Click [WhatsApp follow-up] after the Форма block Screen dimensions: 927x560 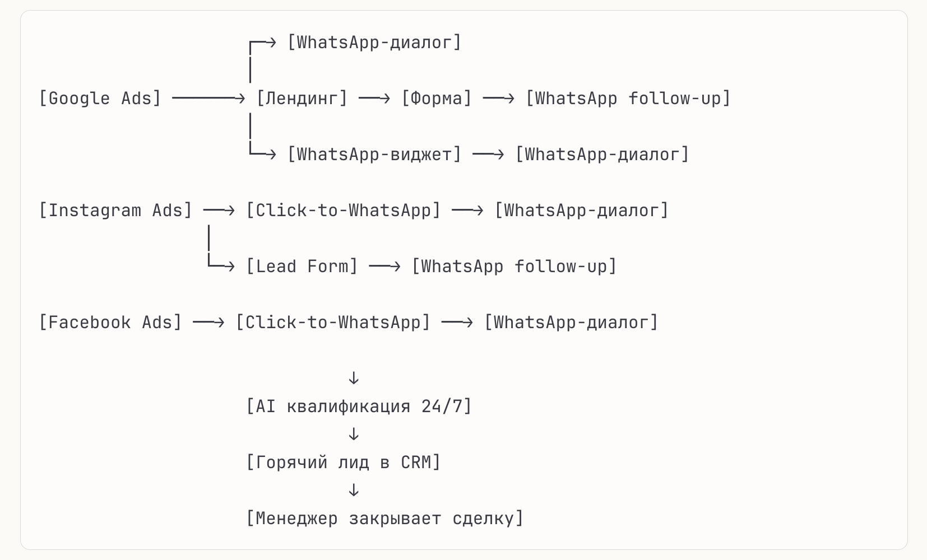tap(628, 99)
